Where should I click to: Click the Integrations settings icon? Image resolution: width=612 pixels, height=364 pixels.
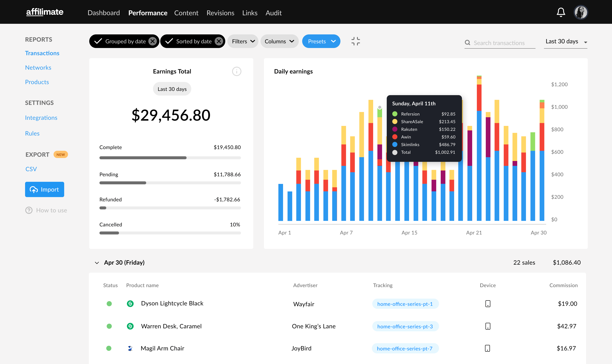click(41, 117)
